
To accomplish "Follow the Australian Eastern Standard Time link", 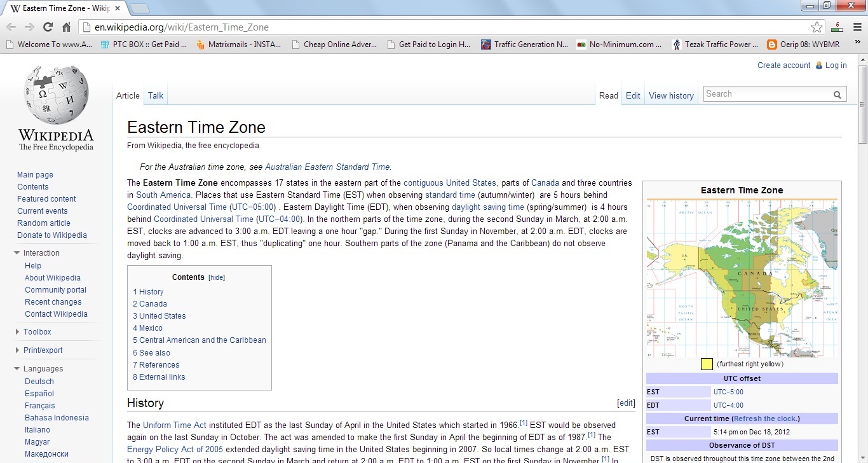I will coord(327,167).
